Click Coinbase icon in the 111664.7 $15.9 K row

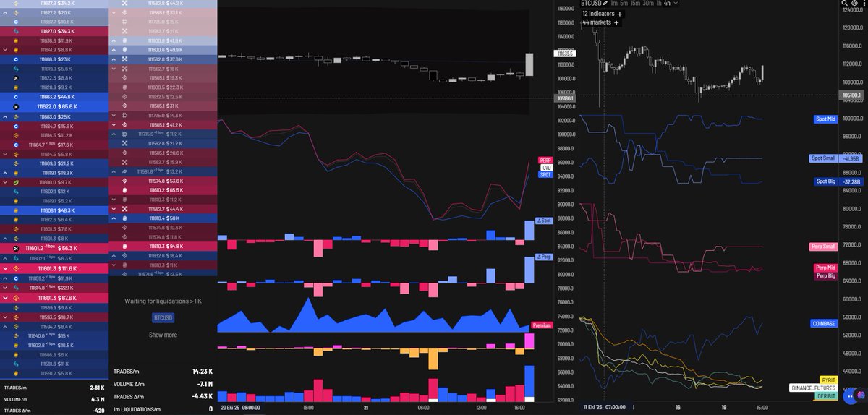click(16, 126)
